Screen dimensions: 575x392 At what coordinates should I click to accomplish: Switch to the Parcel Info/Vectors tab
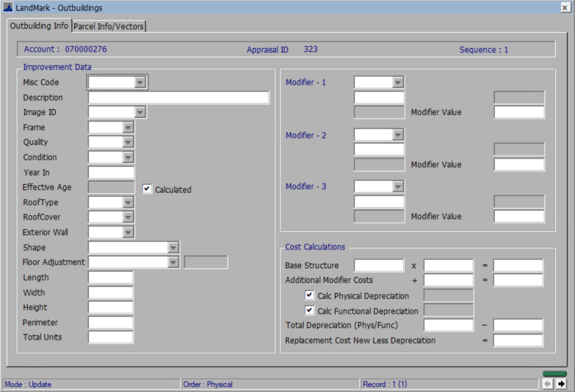(109, 26)
